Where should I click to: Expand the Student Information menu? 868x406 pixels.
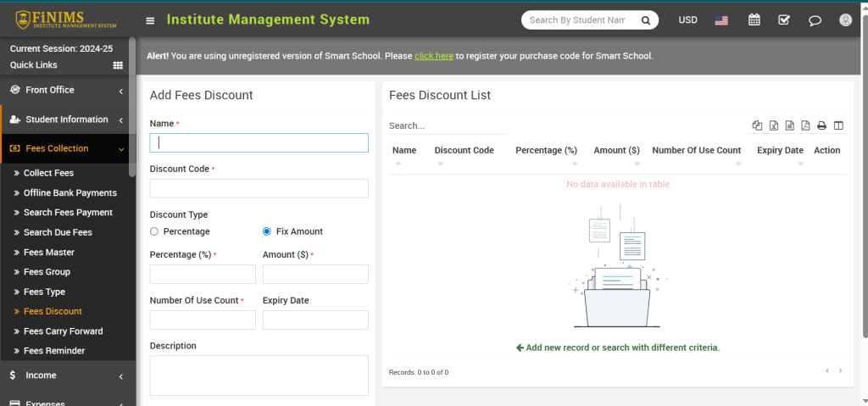coord(66,120)
